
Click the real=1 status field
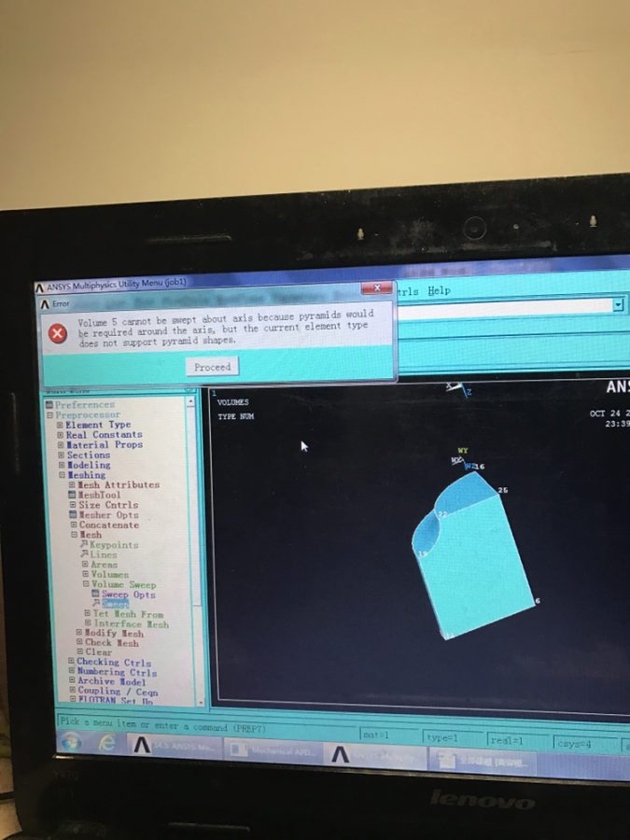(x=517, y=741)
